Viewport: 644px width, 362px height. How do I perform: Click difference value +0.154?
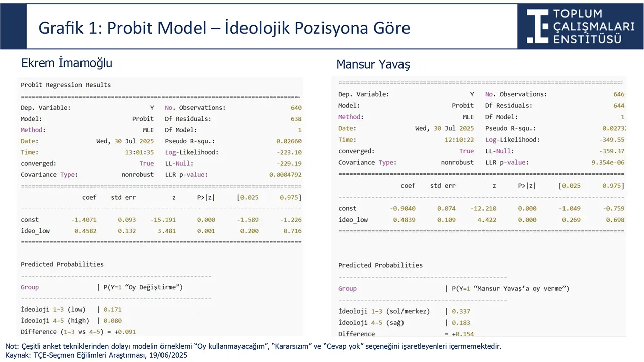pyautogui.click(x=463, y=334)
